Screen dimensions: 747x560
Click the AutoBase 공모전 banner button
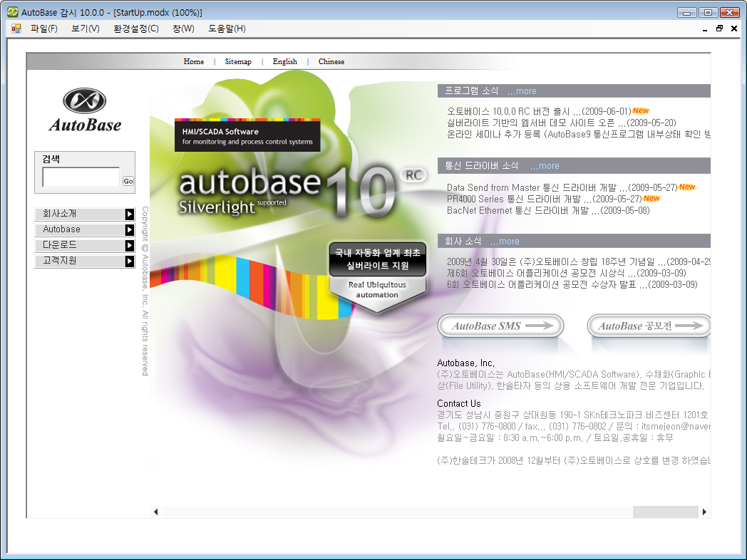pos(649,326)
